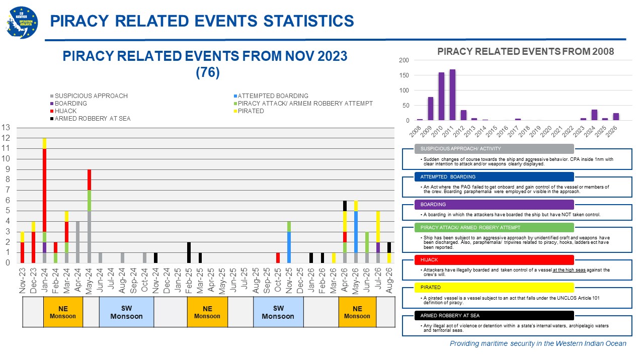Click the black Nov-24 bar

(156, 258)
